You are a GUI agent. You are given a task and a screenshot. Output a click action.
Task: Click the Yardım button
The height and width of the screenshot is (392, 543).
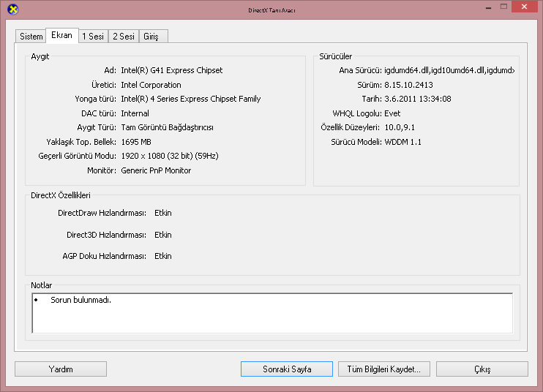pos(61,369)
